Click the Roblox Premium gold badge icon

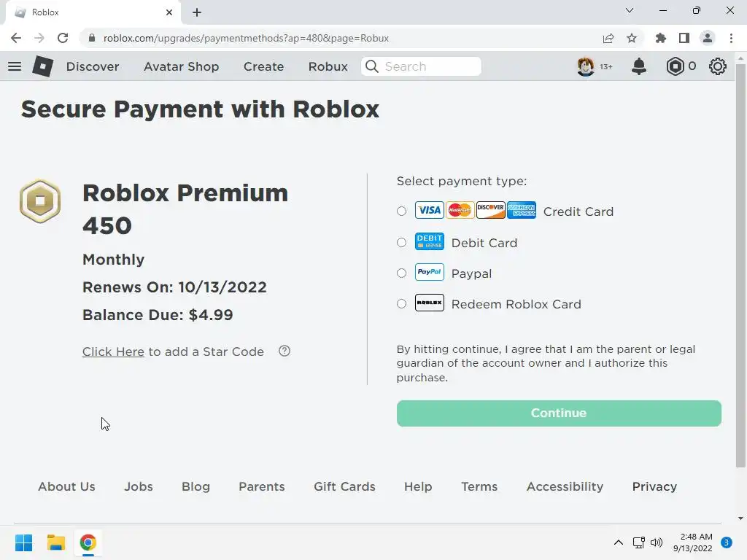40,201
